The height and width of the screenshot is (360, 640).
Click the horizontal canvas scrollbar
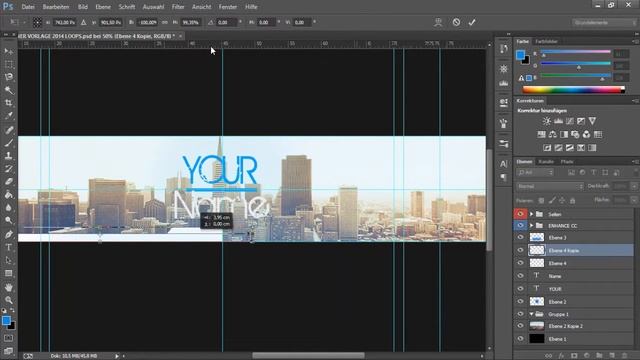click(x=308, y=356)
